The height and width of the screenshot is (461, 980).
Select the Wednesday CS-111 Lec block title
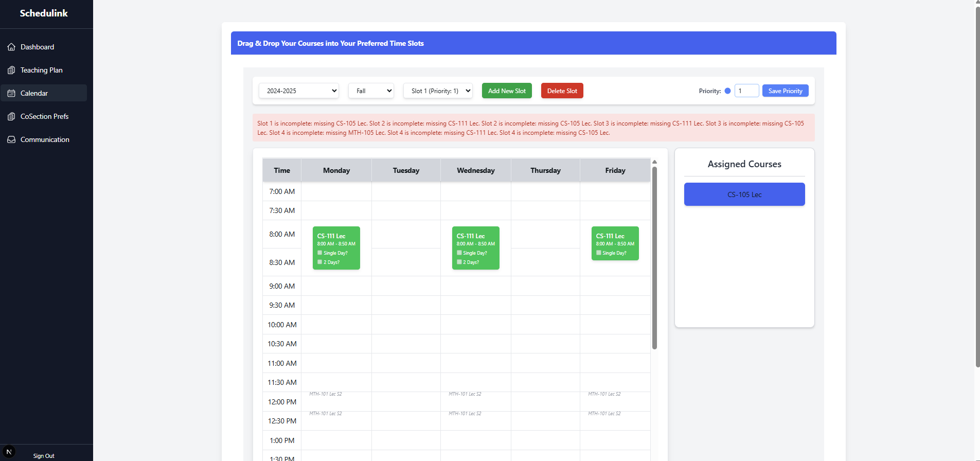(471, 236)
